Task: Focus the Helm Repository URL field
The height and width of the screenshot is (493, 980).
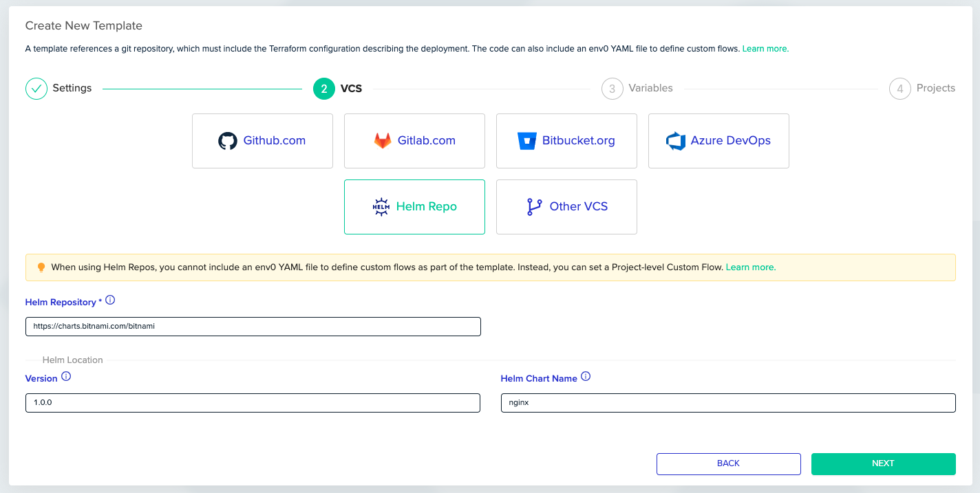Action: [253, 327]
